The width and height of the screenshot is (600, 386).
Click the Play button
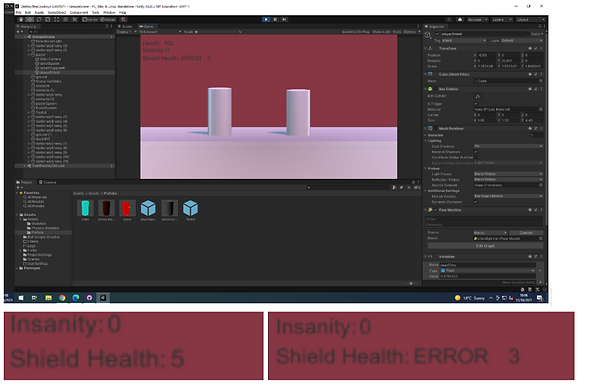coord(266,20)
